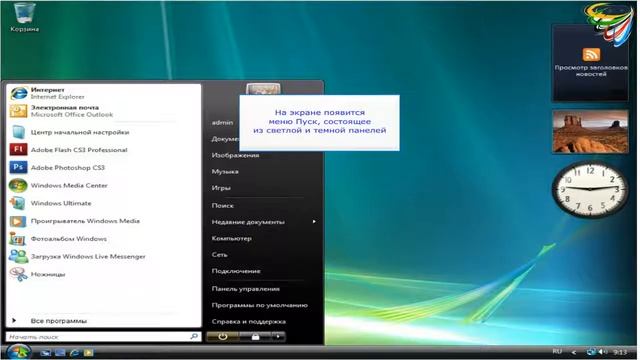This screenshot has width=640, height=360.
Task: Open admin user folder
Action: coord(222,122)
